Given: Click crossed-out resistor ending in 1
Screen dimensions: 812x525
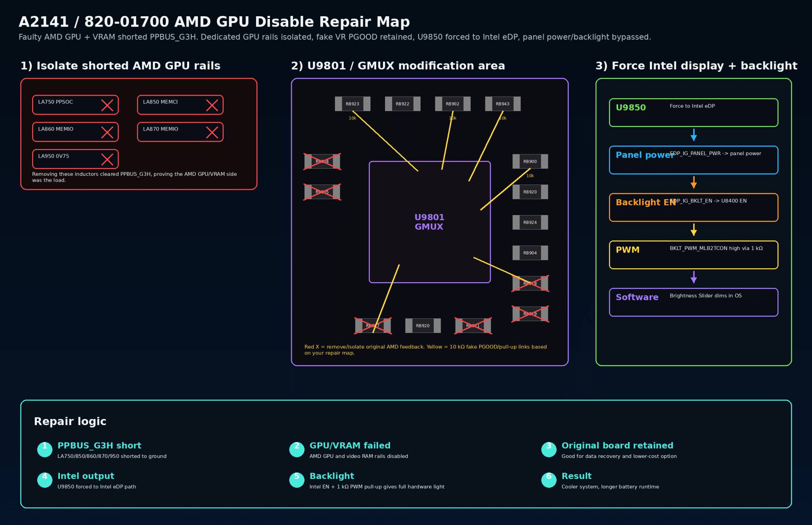Looking at the screenshot, I should point(473,326).
